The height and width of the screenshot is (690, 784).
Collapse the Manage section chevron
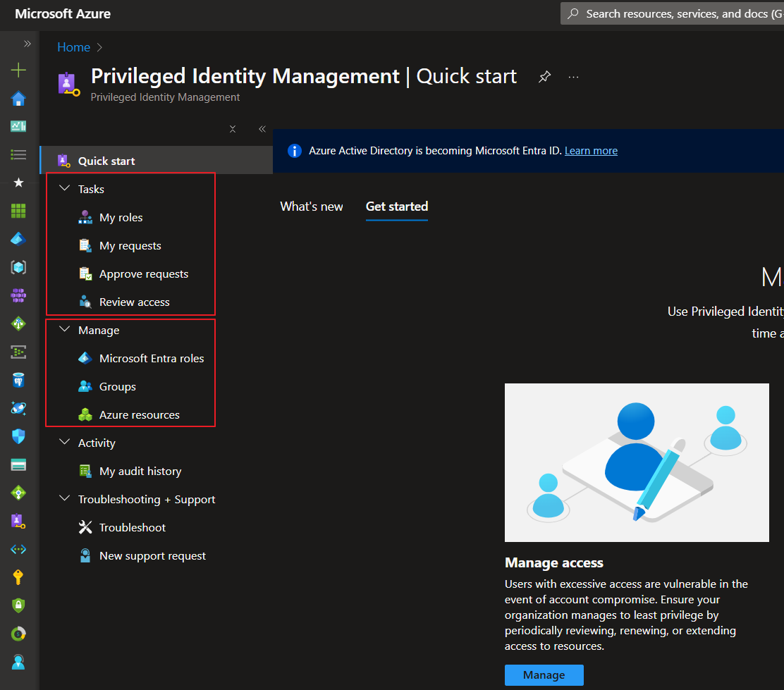click(x=64, y=330)
